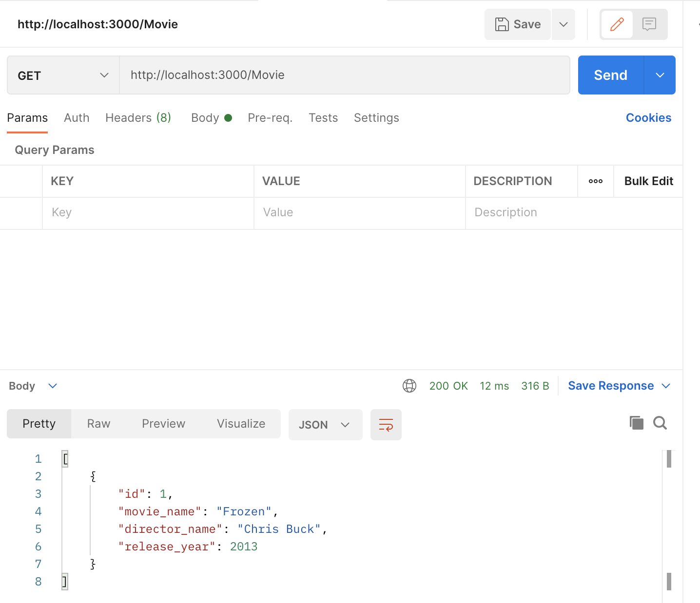The height and width of the screenshot is (603, 700).
Task: Switch to the Params tab
Action: click(x=27, y=118)
